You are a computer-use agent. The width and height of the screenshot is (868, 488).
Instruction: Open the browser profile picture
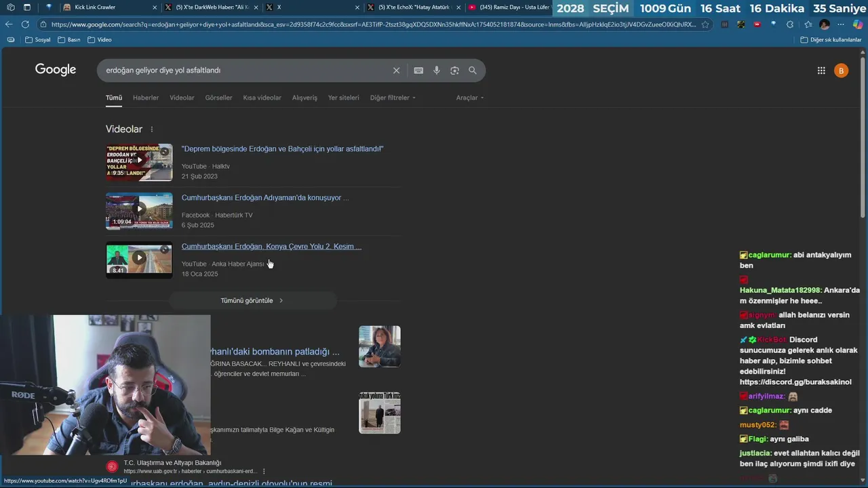[x=825, y=24]
